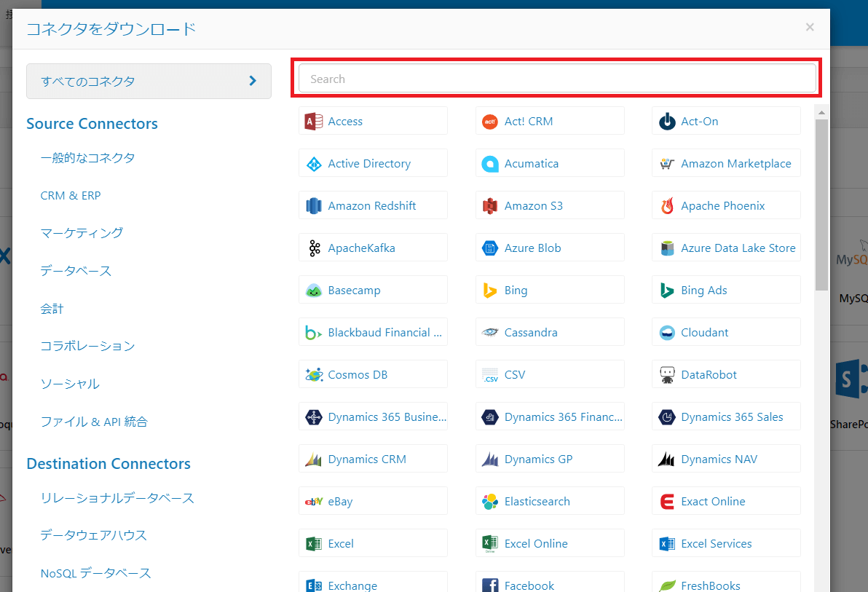Open the Dynamics GP connector
Image resolution: width=868 pixels, height=592 pixels.
pos(550,459)
